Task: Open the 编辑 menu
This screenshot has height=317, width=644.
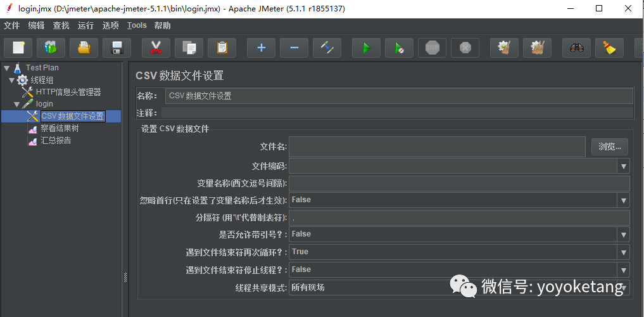Action: 36,25
